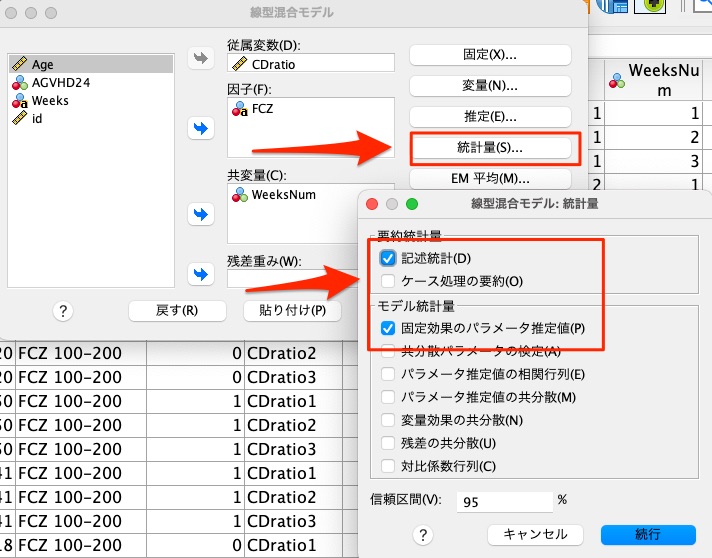Click help question mark in main dialog
Image resolution: width=712 pixels, height=558 pixels.
(63, 311)
